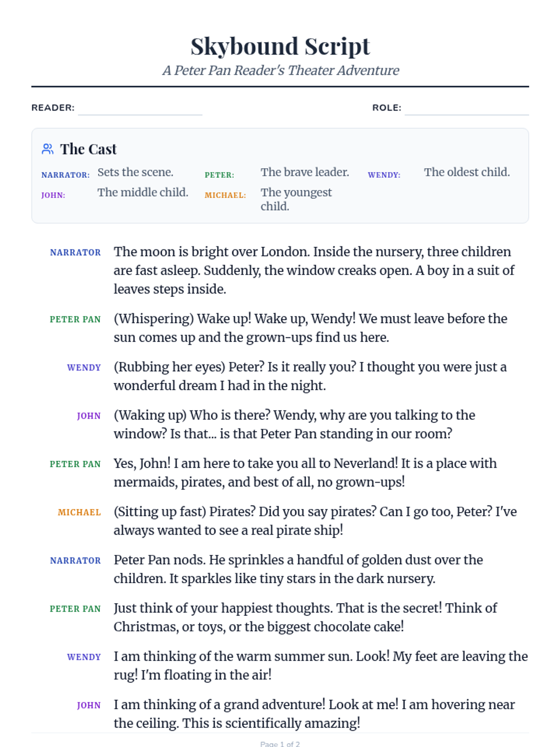Click Peter's line about happiest thoughts
Screen dimensions: 560x747
tap(305, 617)
